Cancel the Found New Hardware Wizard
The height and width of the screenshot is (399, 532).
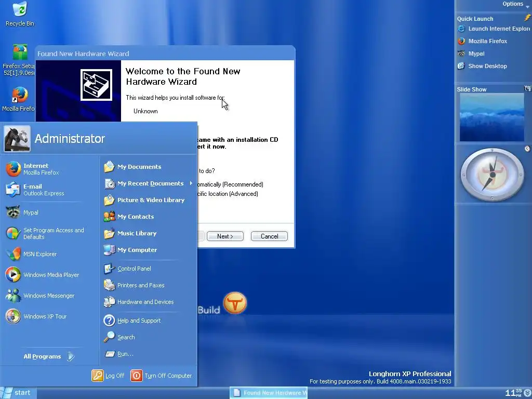point(270,236)
